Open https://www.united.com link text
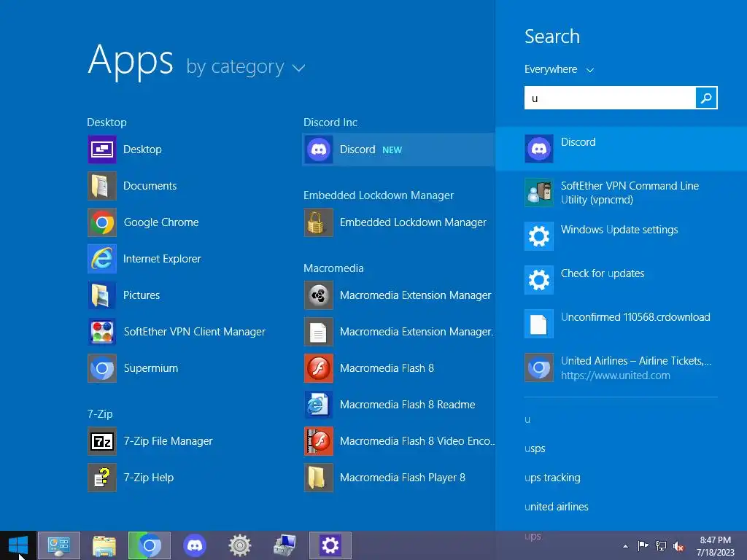Viewport: 747px width, 560px height. tap(615, 376)
